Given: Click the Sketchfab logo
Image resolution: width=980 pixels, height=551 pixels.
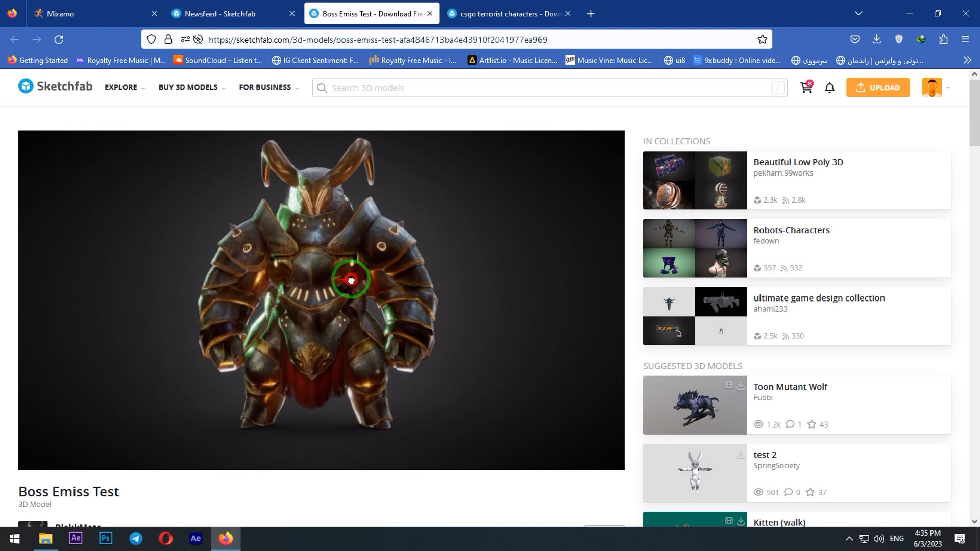Looking at the screenshot, I should coord(55,86).
